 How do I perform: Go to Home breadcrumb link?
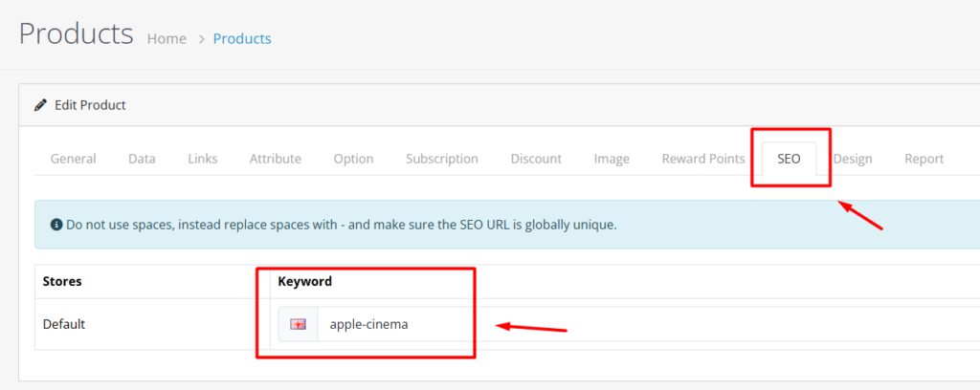[167, 38]
